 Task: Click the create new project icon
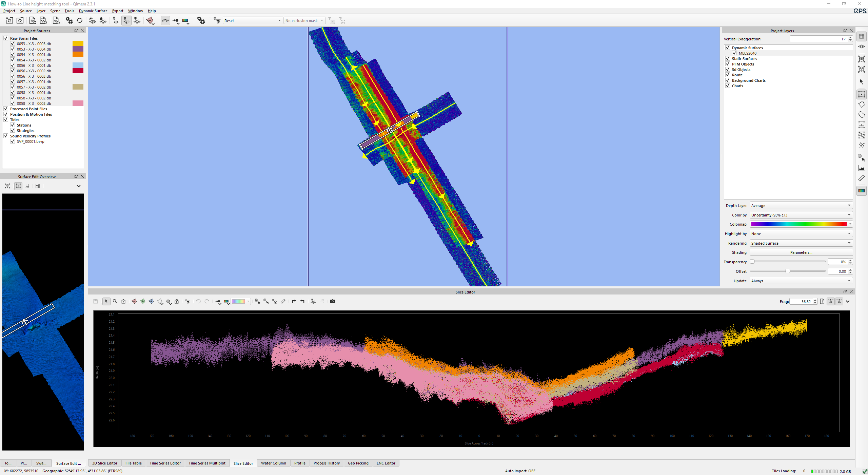coord(9,21)
